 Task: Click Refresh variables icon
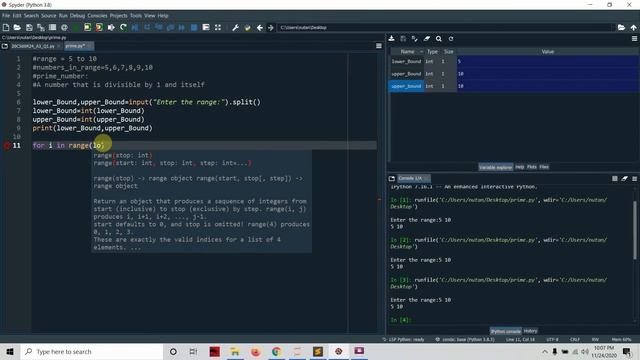(451, 38)
